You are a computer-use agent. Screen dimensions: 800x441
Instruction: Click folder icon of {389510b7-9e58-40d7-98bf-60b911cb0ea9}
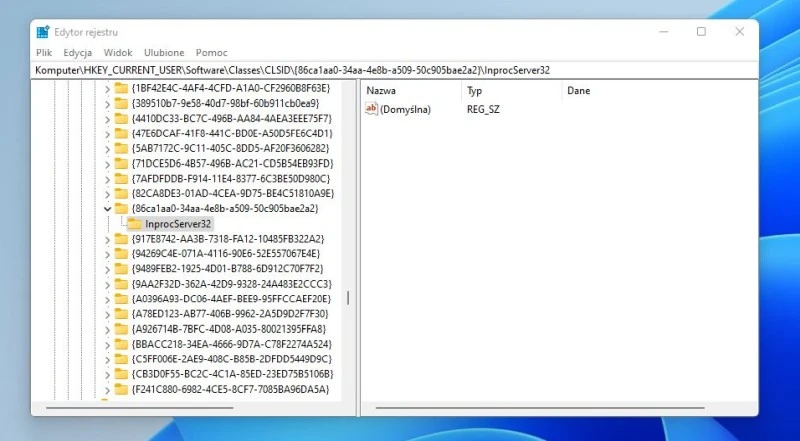pos(121,103)
